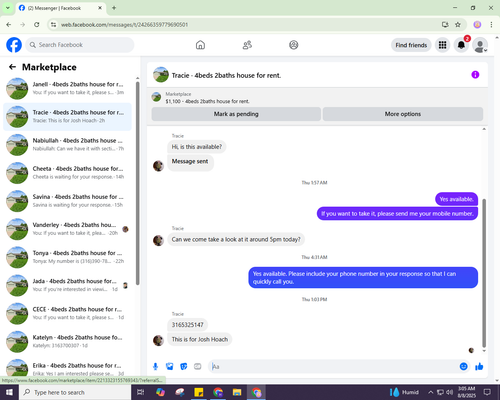The image size is (500, 400).
Task: Open the conversation info purple icon
Action: click(475, 75)
